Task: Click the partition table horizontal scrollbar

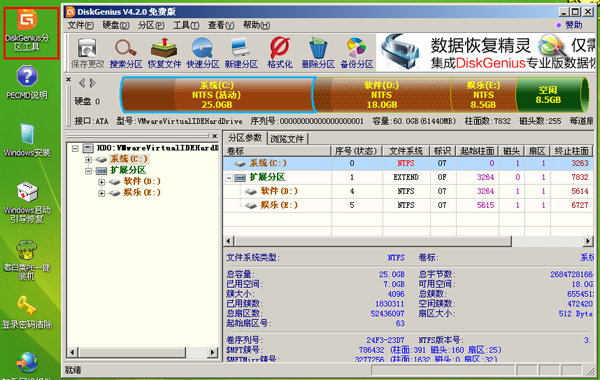Action: 408,241
